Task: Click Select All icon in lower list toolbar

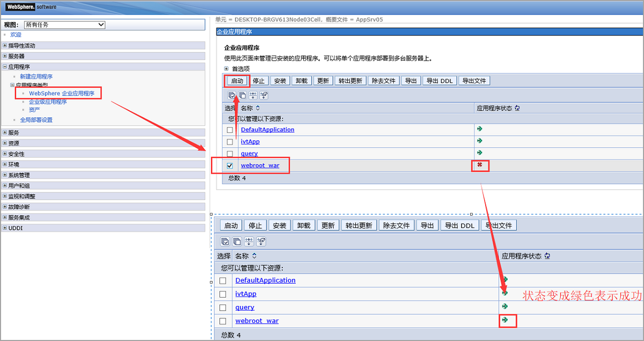Action: coord(225,241)
